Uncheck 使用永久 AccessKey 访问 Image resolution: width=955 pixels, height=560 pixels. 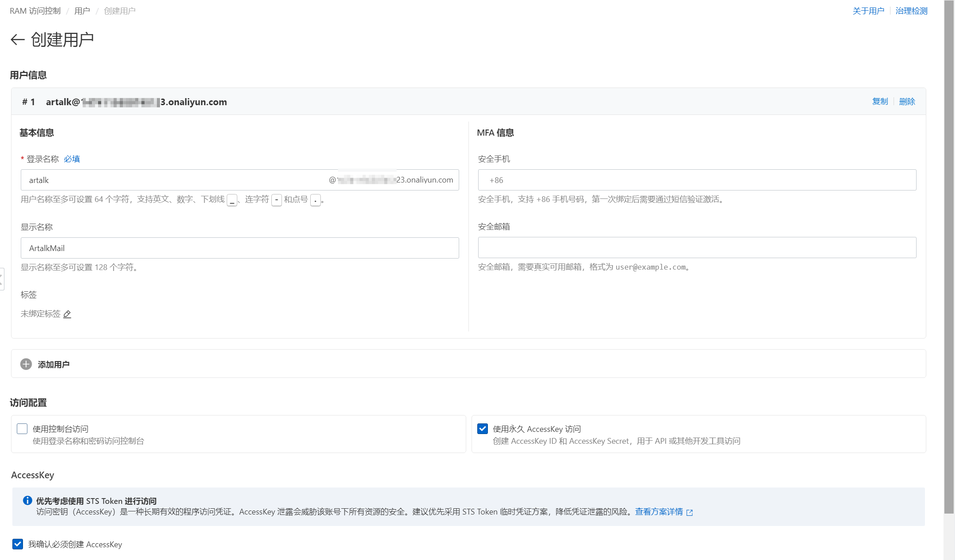tap(483, 429)
